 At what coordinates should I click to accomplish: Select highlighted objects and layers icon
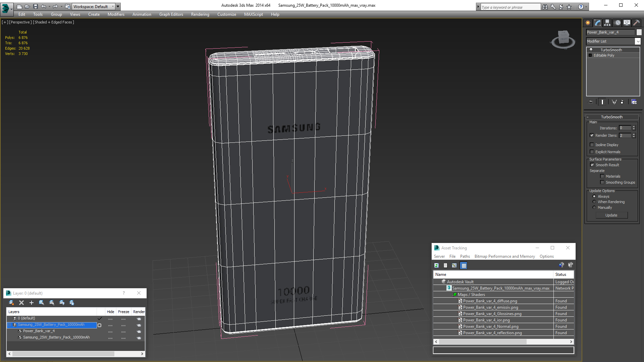point(42,303)
